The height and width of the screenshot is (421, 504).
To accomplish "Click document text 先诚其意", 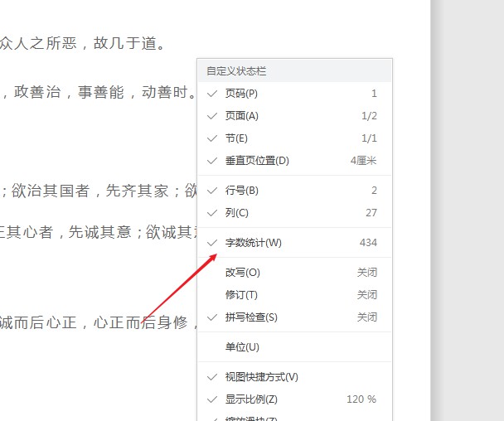I will (99, 232).
